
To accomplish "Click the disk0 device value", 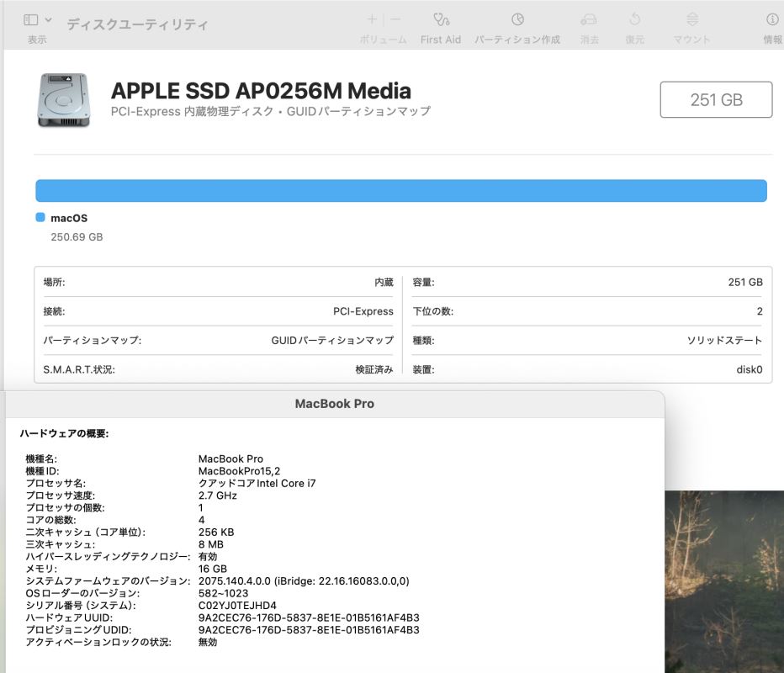I will (749, 369).
